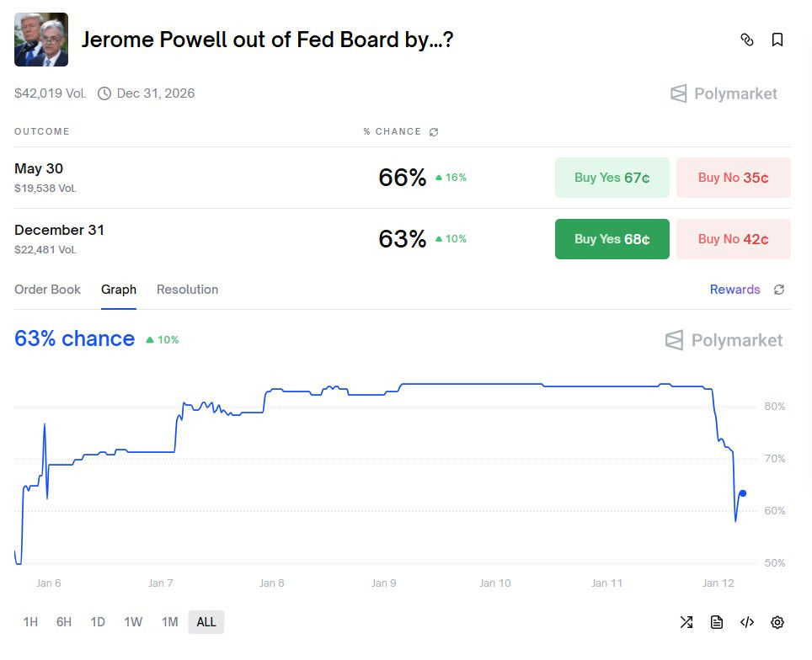812x660 pixels.
Task: Open the Order Book tab
Action: pyautogui.click(x=47, y=290)
